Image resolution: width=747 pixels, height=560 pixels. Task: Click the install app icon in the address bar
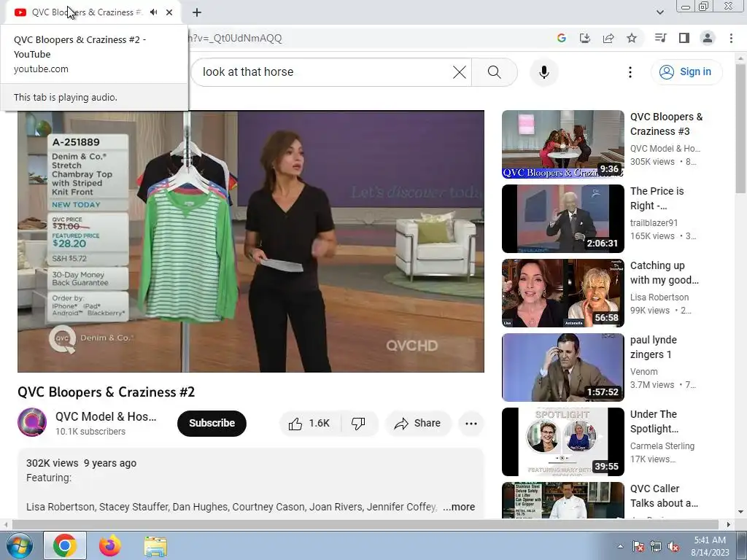[x=585, y=38]
